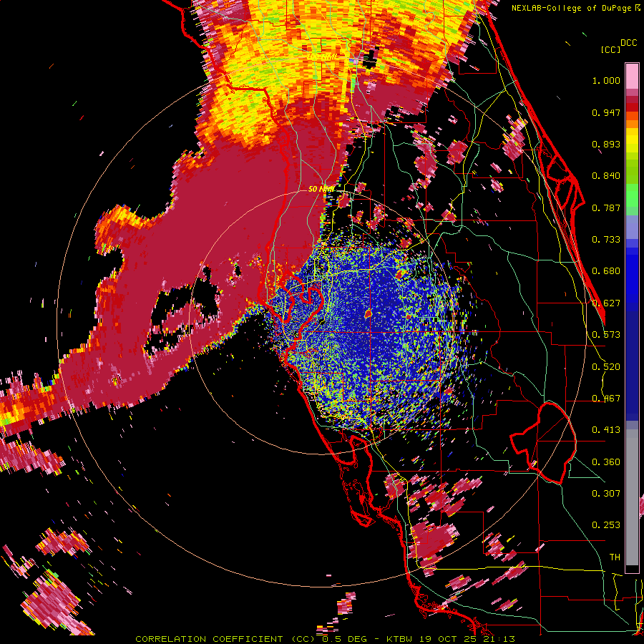Click the 0.413 scale value
This screenshot has width=644, height=644.
pos(606,430)
